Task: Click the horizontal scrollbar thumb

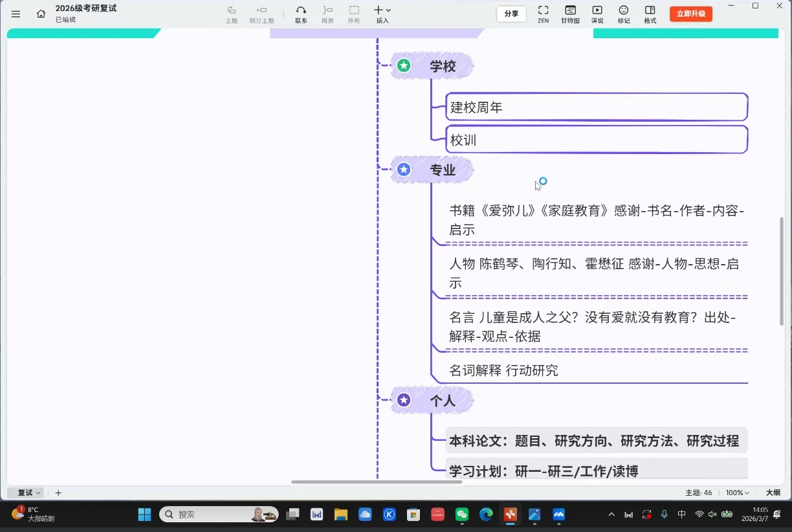Action: (376, 482)
